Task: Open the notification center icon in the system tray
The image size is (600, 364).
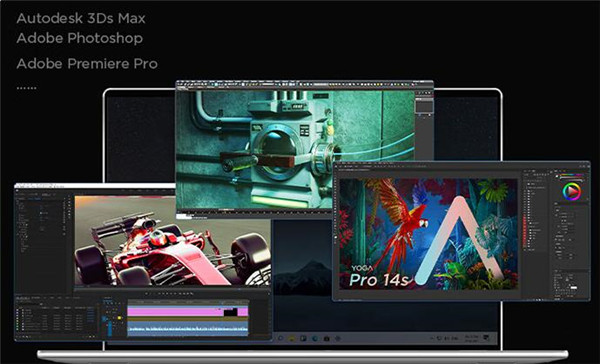Action: tap(486, 338)
